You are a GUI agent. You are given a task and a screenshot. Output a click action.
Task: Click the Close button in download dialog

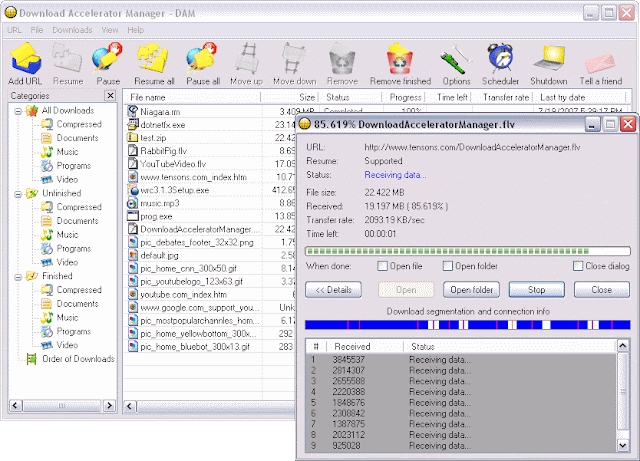click(602, 290)
